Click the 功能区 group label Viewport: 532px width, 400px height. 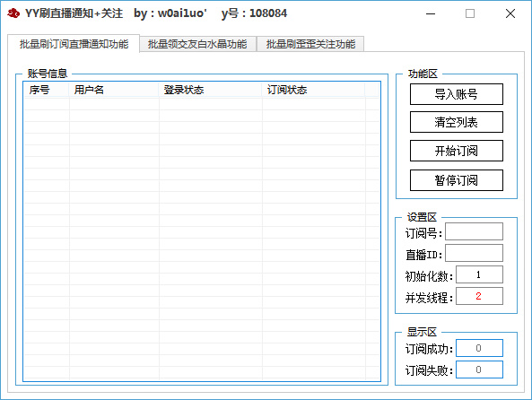coord(423,74)
